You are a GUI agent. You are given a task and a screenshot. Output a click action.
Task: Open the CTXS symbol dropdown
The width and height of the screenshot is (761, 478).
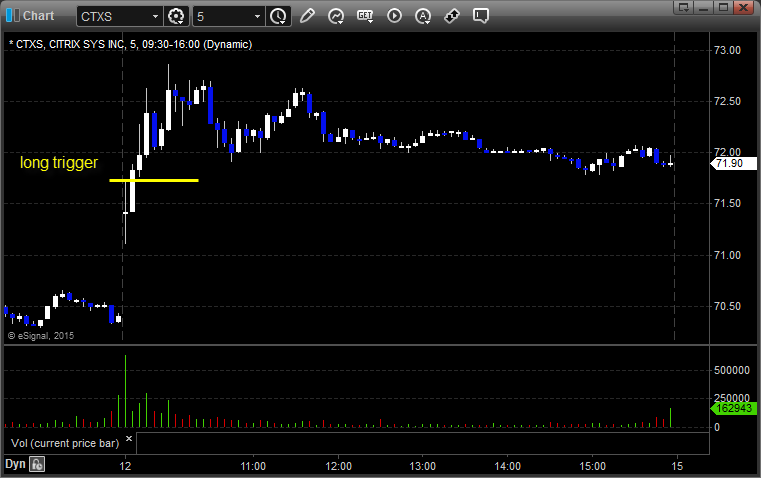coord(155,16)
